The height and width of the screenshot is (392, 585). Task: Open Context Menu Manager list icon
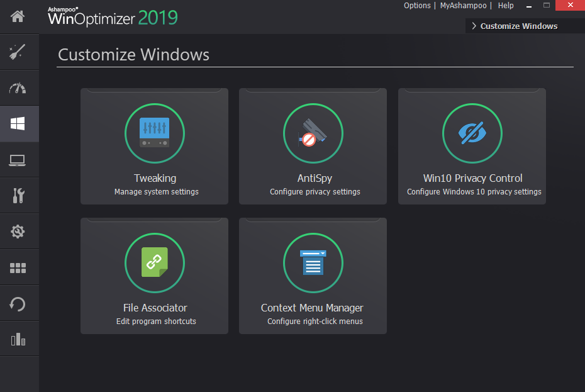[313, 263]
